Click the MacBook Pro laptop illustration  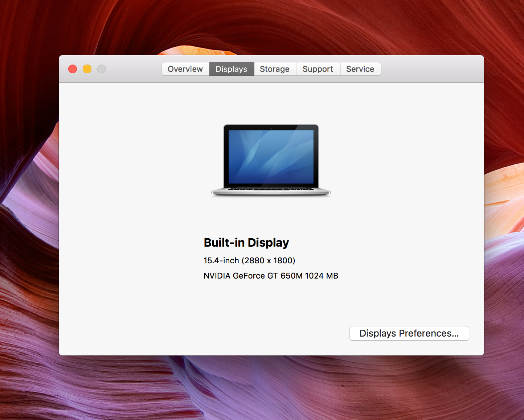coord(271,160)
